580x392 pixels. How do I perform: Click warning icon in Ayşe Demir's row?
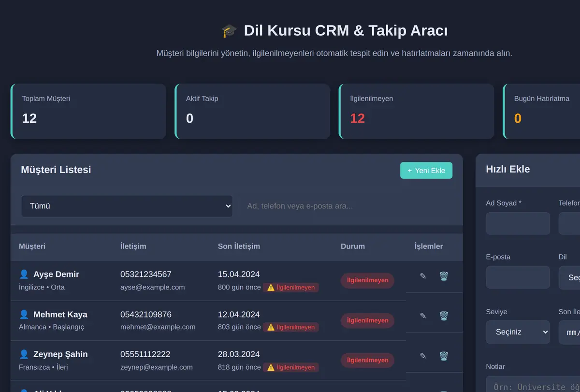(x=271, y=288)
